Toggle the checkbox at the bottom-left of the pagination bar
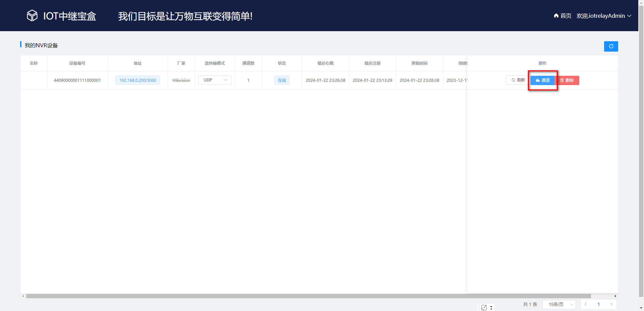 pyautogui.click(x=484, y=307)
